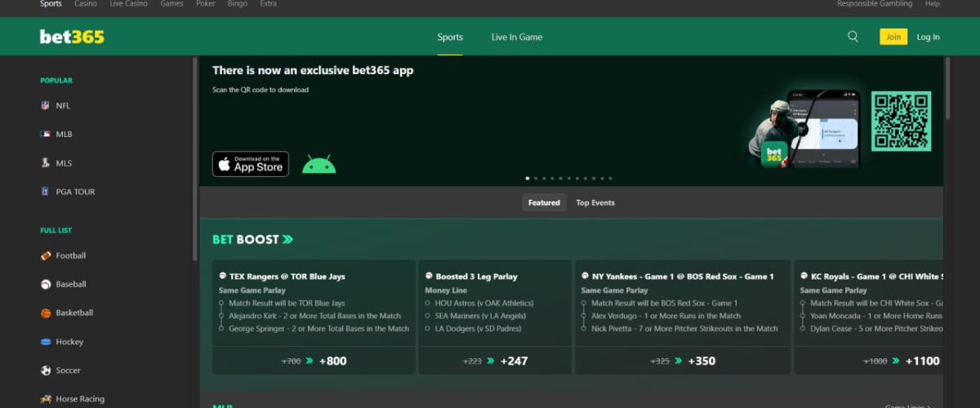Viewport: 980px width, 408px height.
Task: Open the Responsible Gambling link
Action: click(875, 4)
